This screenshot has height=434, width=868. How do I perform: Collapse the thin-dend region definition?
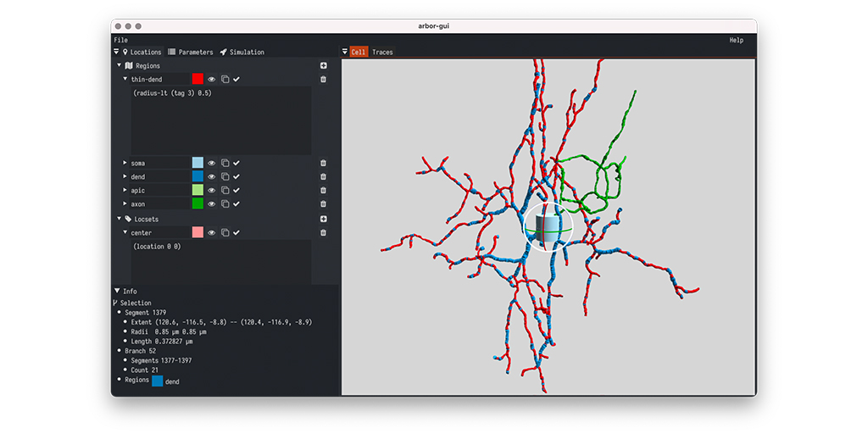click(125, 79)
